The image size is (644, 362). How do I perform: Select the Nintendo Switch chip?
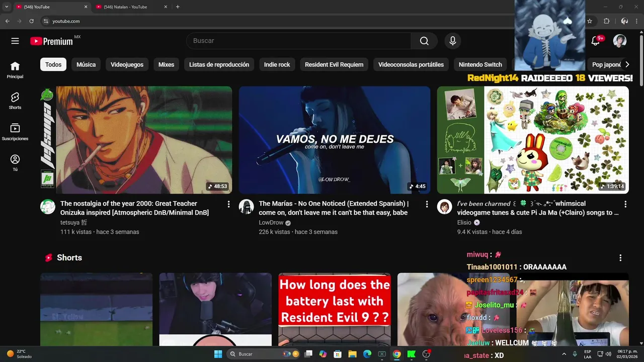click(480, 64)
